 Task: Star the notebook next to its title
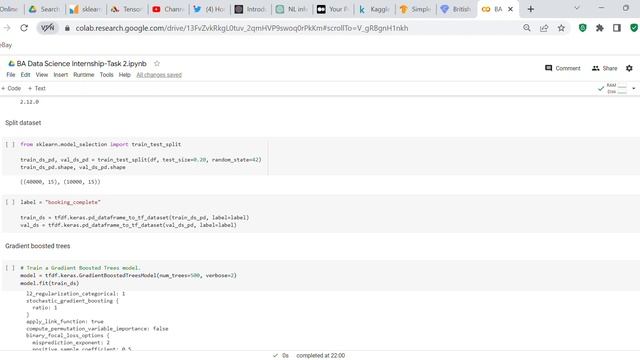click(x=157, y=63)
